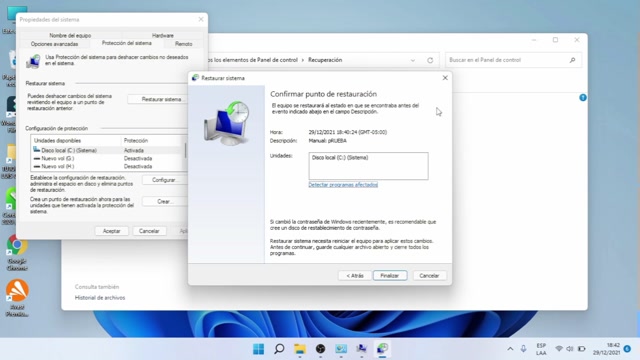Close the Restaurar sistema dialog
Screen dimensions: 640x360
445,78
